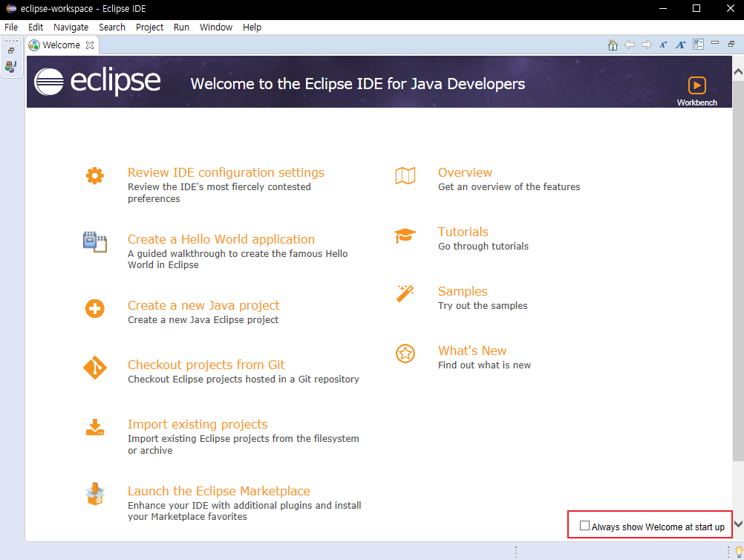
Task: Open Create a new Java project link
Action: click(x=203, y=305)
